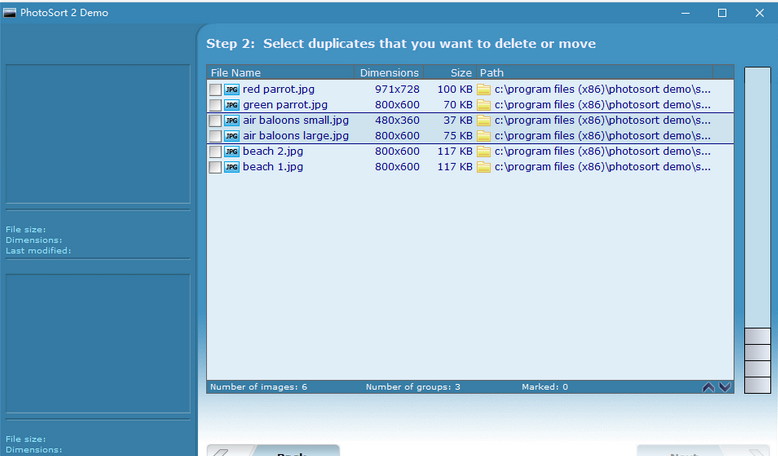This screenshot has height=456, width=778.
Task: Go to previous step with Back button
Action: click(273, 450)
